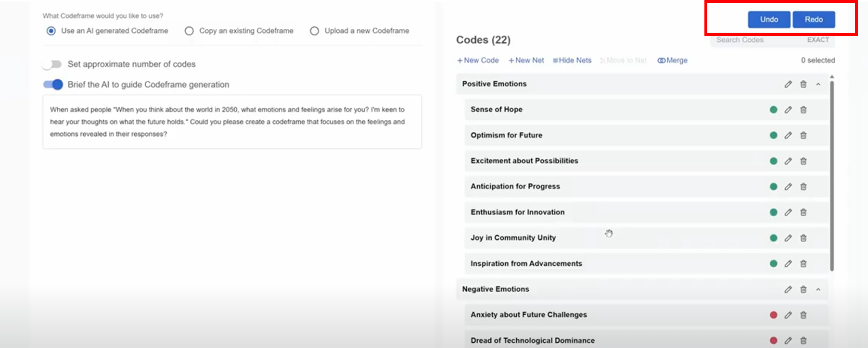Enable Set approximate number of codes toggle
Screen dimensions: 868x348
click(52, 64)
